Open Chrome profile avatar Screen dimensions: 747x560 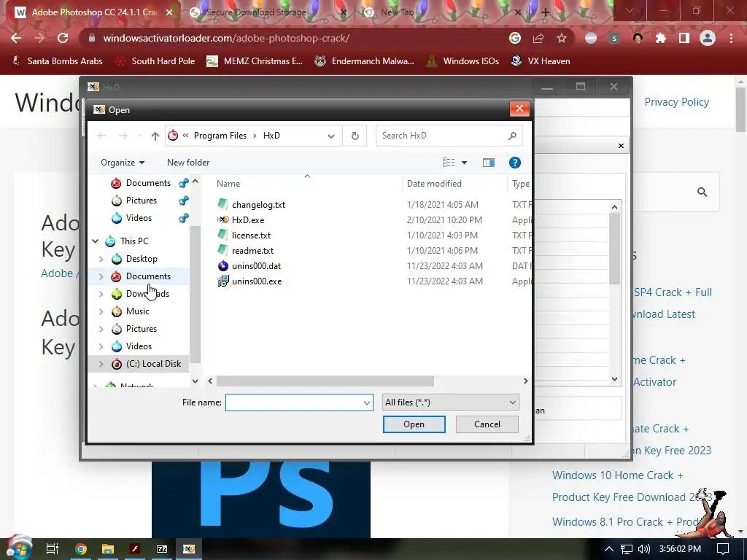click(x=708, y=38)
